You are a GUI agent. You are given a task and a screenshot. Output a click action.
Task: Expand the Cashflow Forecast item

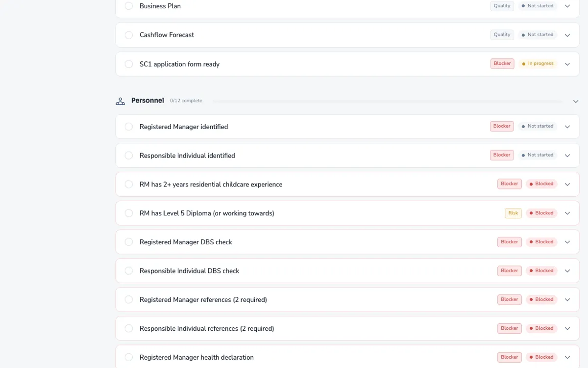point(567,35)
